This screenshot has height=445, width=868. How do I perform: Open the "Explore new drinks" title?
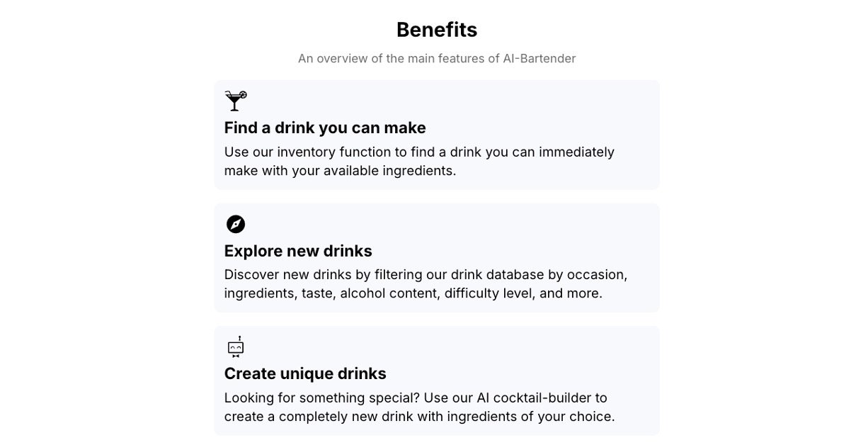click(x=298, y=251)
